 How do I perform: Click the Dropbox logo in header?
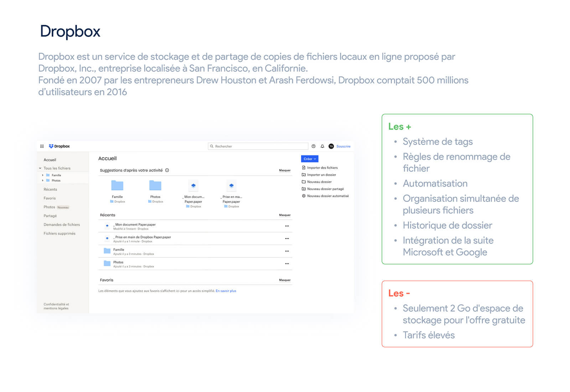click(59, 146)
